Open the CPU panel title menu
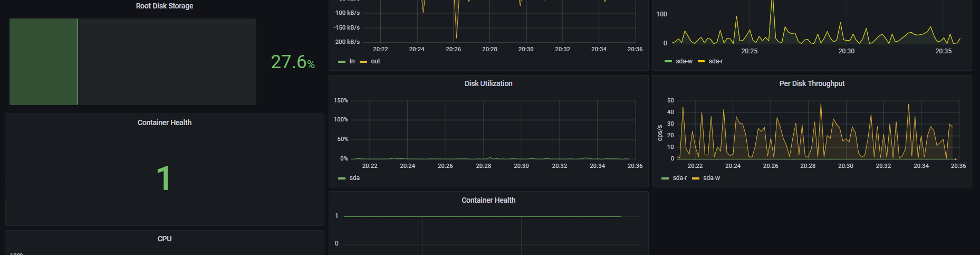Screen dimensions: 980x255 click(165, 239)
